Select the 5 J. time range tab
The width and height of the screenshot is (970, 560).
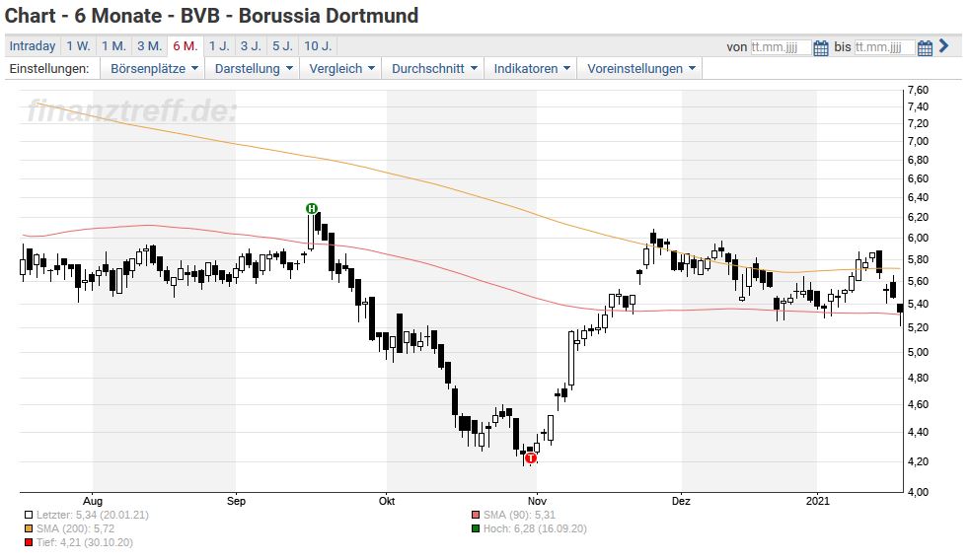(x=282, y=45)
